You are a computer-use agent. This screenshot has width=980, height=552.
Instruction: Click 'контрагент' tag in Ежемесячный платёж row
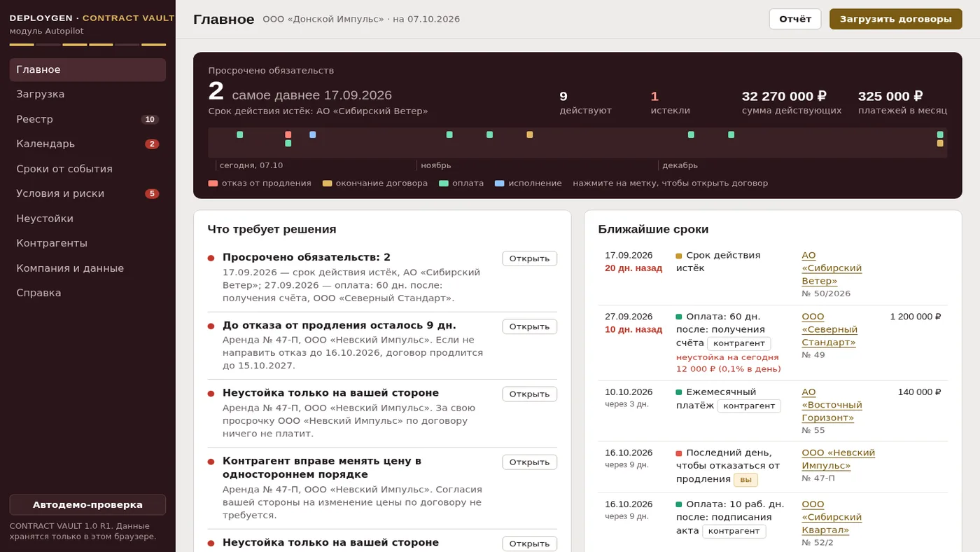tap(749, 406)
